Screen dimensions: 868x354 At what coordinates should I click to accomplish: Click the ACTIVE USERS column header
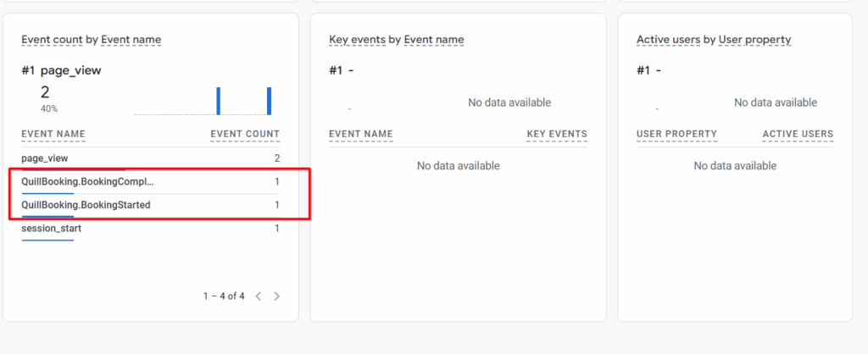click(798, 135)
